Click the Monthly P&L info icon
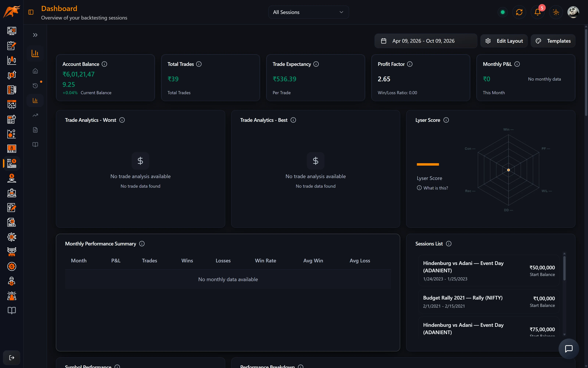 [517, 64]
